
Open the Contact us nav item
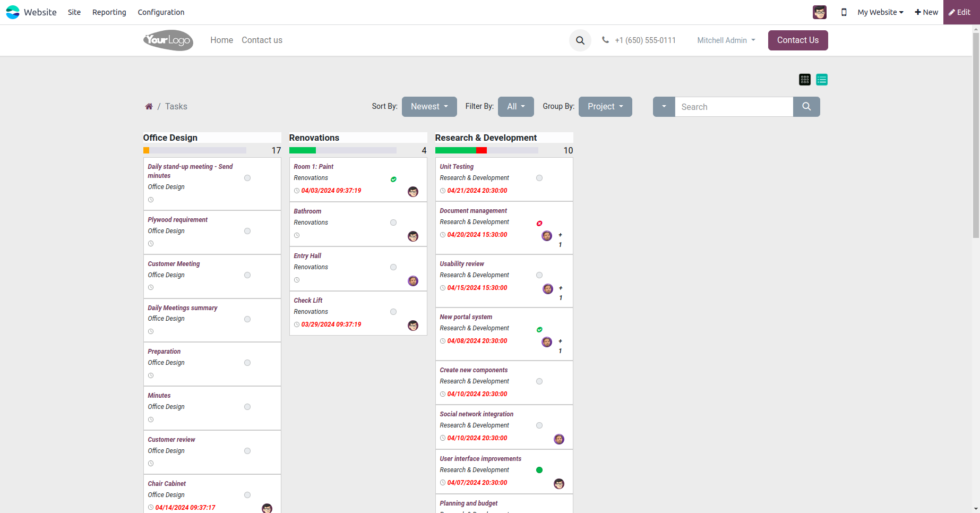[x=262, y=40]
